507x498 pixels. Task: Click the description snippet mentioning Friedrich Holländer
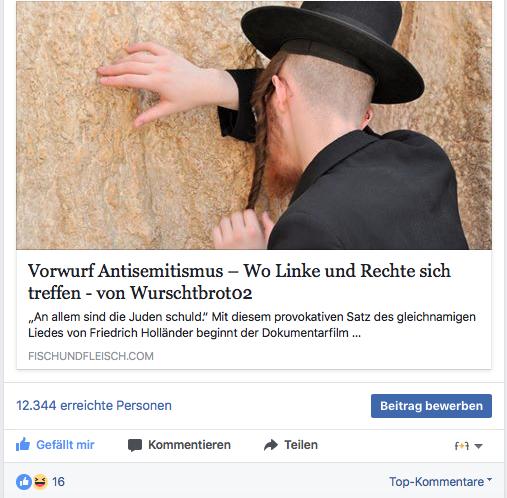(x=252, y=324)
